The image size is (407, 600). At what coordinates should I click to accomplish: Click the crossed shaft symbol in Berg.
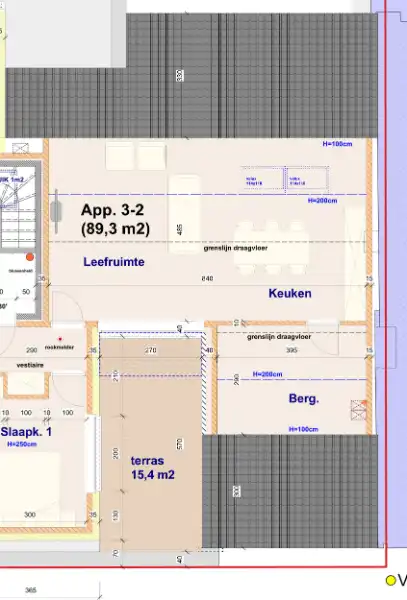point(358,410)
